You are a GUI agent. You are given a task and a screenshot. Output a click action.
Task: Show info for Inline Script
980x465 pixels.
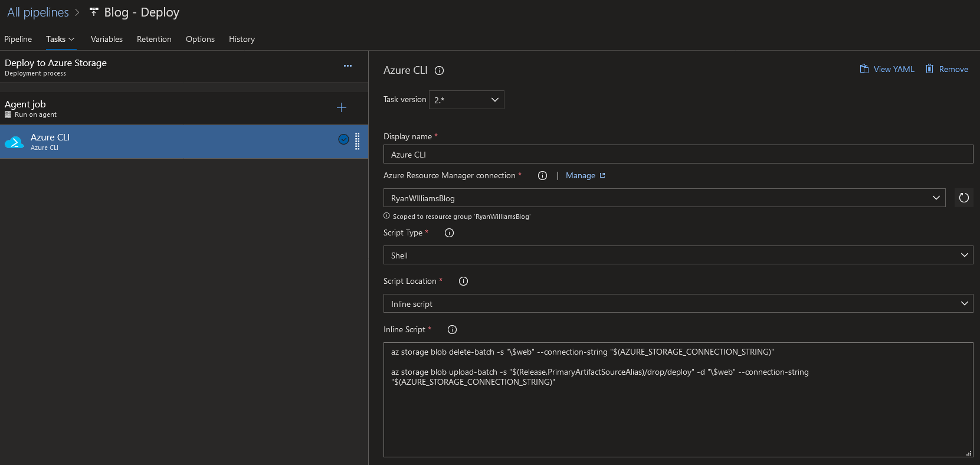pyautogui.click(x=452, y=330)
